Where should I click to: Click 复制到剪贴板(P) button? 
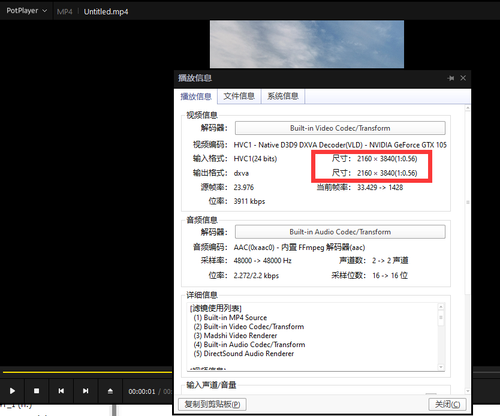pyautogui.click(x=212, y=404)
